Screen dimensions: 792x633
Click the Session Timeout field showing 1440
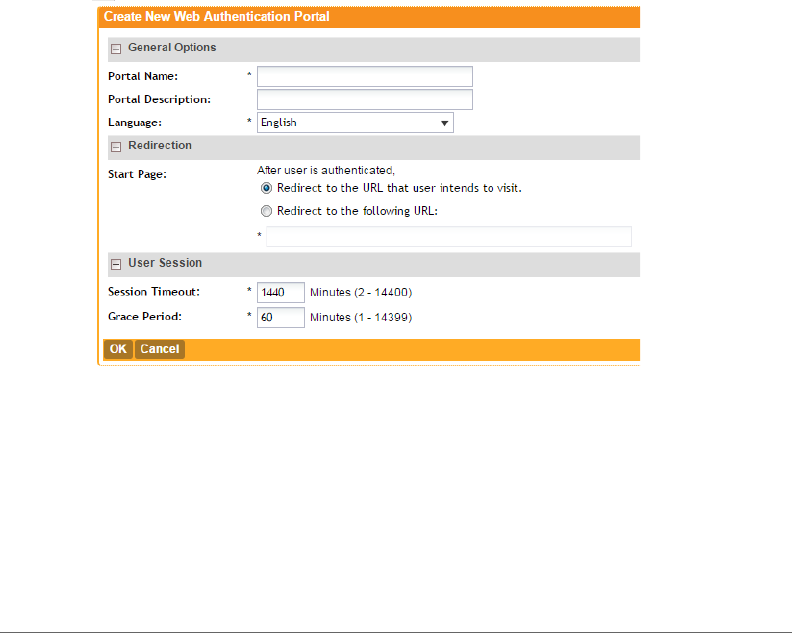tap(281, 293)
